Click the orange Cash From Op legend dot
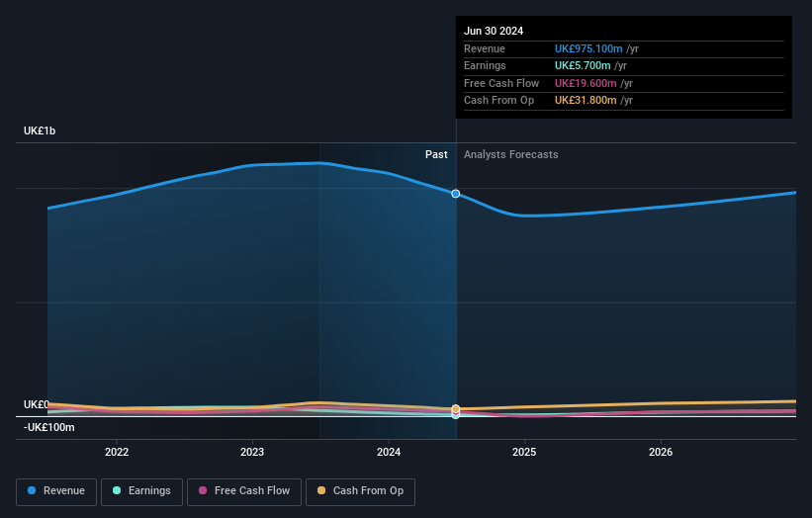The image size is (812, 518). coord(321,490)
